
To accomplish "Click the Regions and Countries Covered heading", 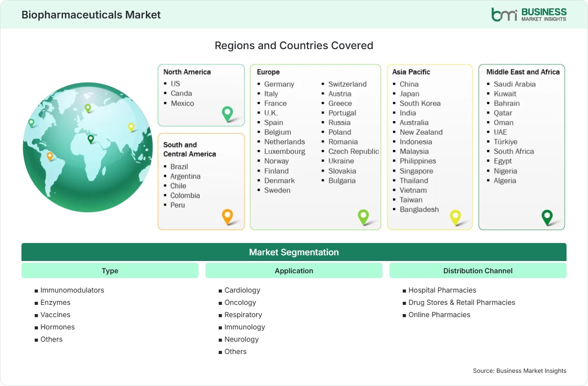I will click(294, 46).
